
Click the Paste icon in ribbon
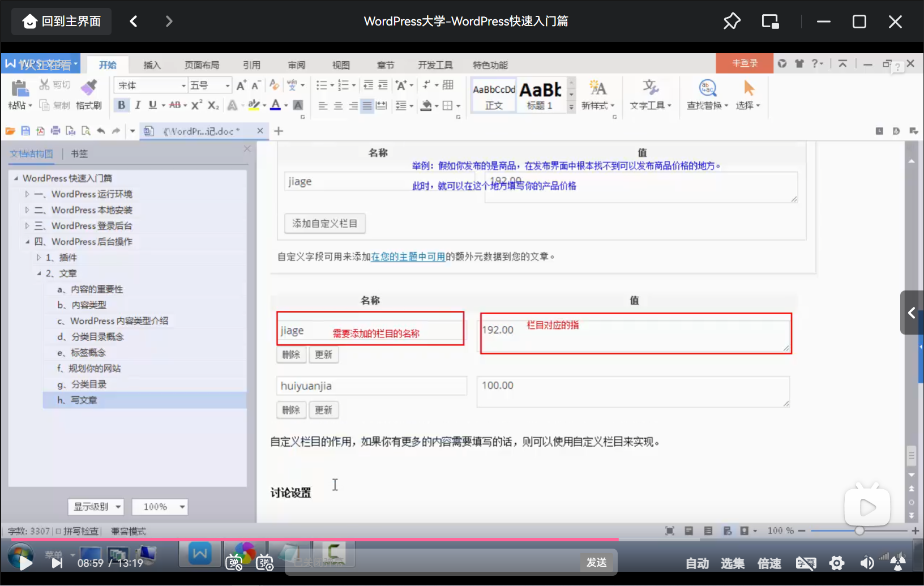[19, 88]
